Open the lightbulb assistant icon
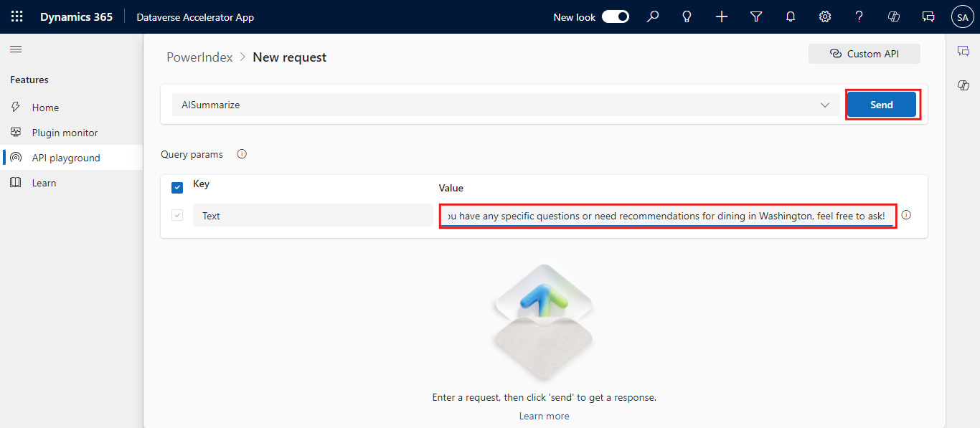980x428 pixels. point(687,16)
